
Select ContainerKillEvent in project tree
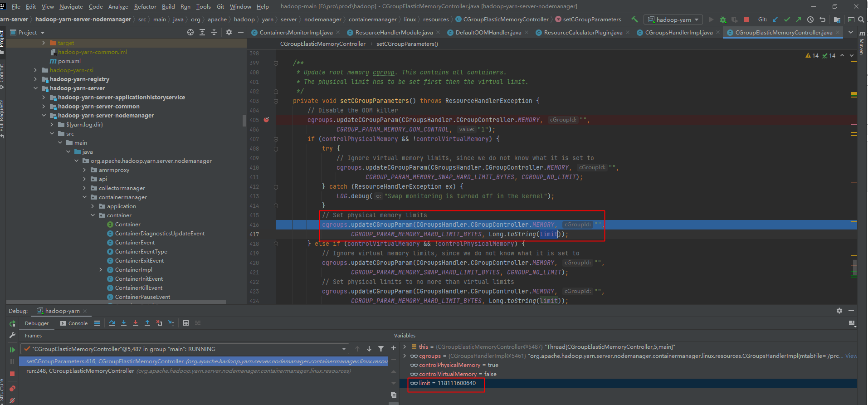click(139, 288)
